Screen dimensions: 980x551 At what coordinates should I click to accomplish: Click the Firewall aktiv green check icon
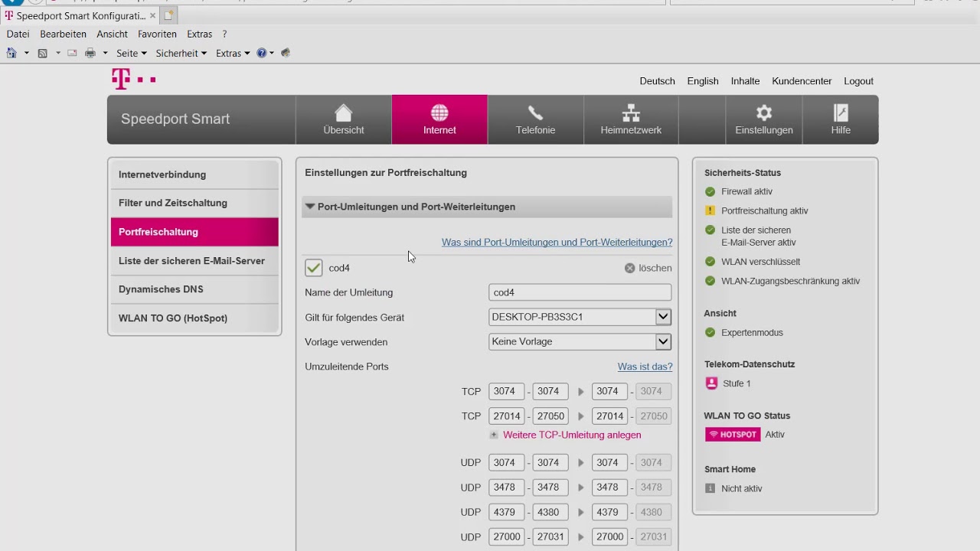click(710, 191)
